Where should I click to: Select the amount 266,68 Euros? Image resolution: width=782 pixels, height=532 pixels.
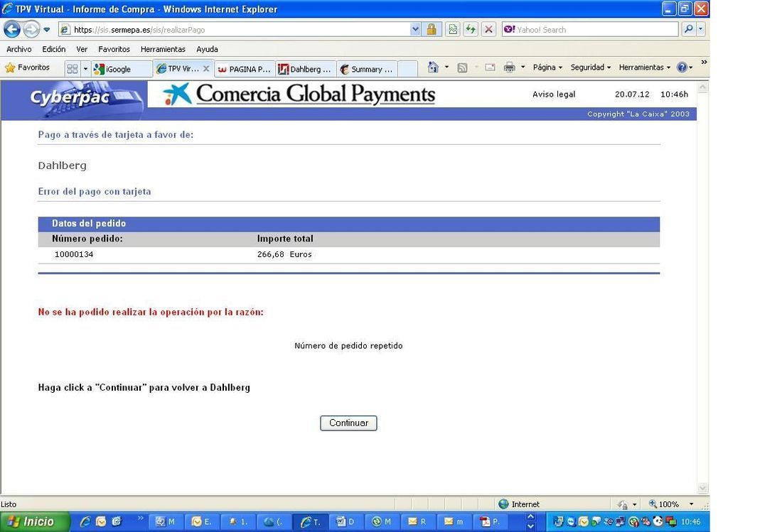[x=284, y=254]
